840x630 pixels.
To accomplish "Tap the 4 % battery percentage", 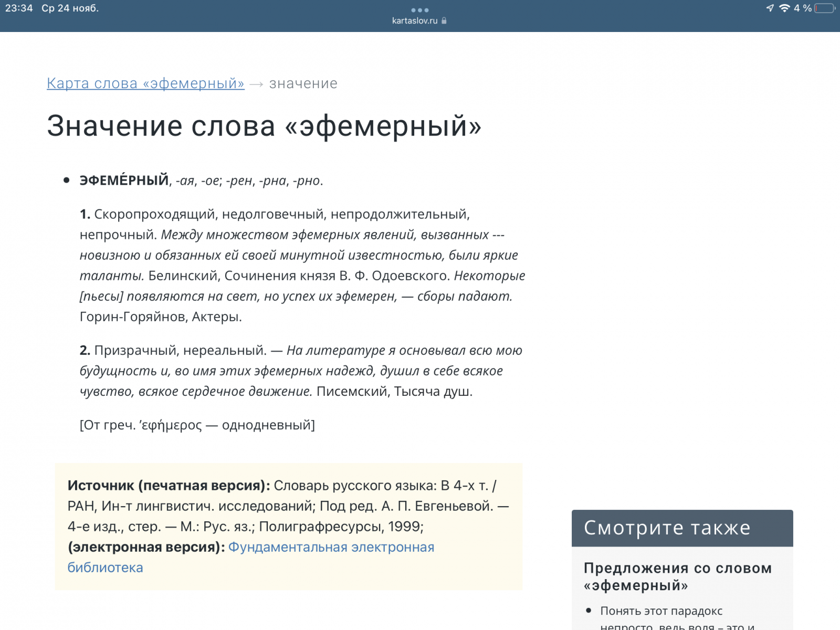I will point(803,8).
